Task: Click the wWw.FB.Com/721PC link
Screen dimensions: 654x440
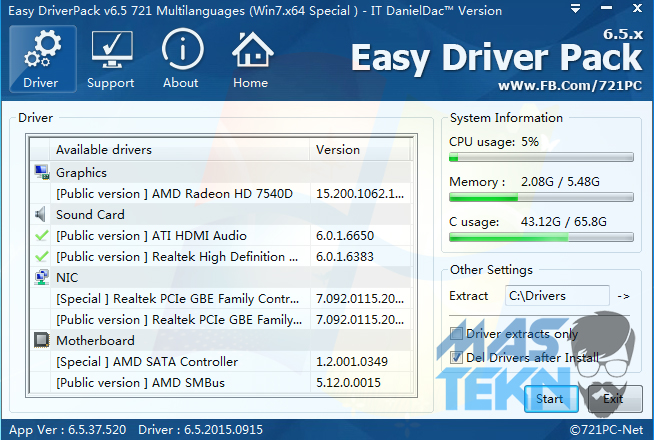Action: click(x=570, y=85)
